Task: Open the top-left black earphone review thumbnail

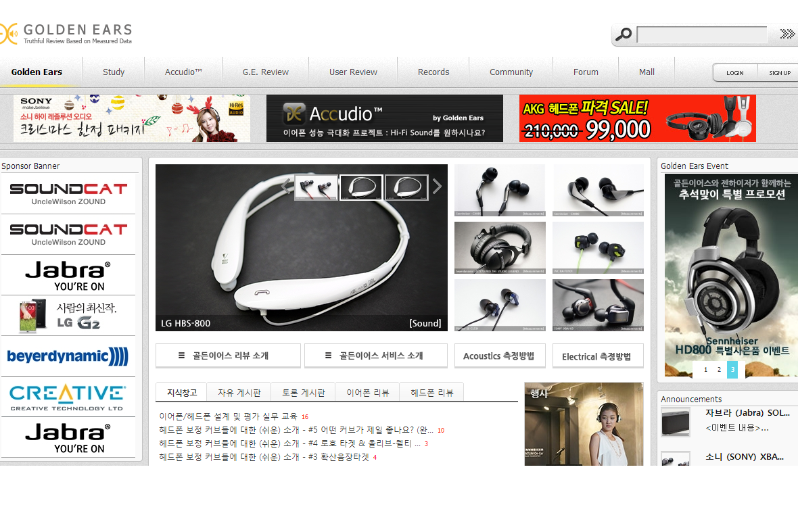Action: (500, 190)
